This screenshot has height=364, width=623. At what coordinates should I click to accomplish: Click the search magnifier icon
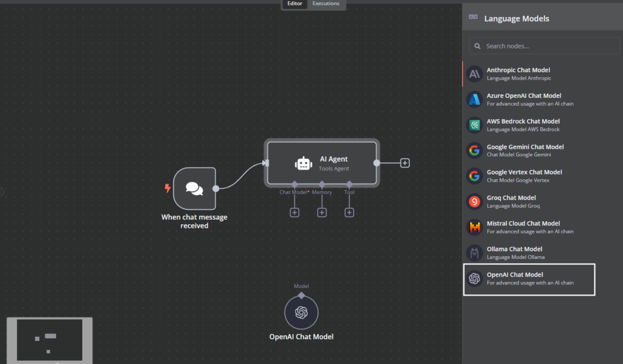pos(477,46)
